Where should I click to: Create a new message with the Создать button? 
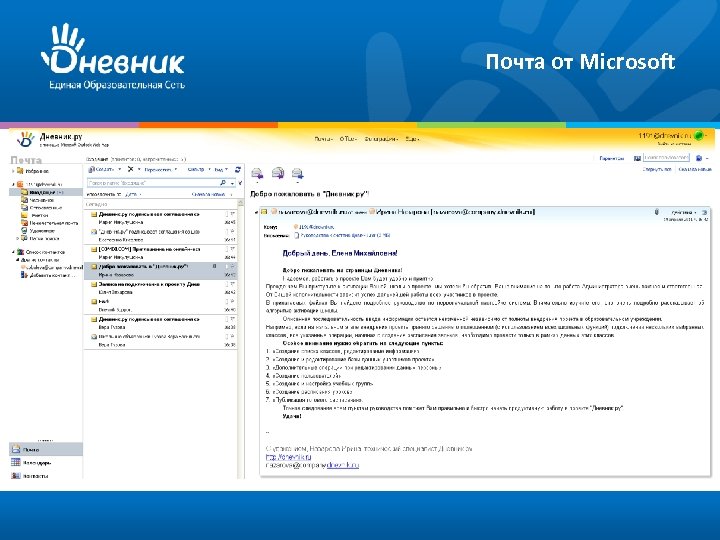pos(101,169)
